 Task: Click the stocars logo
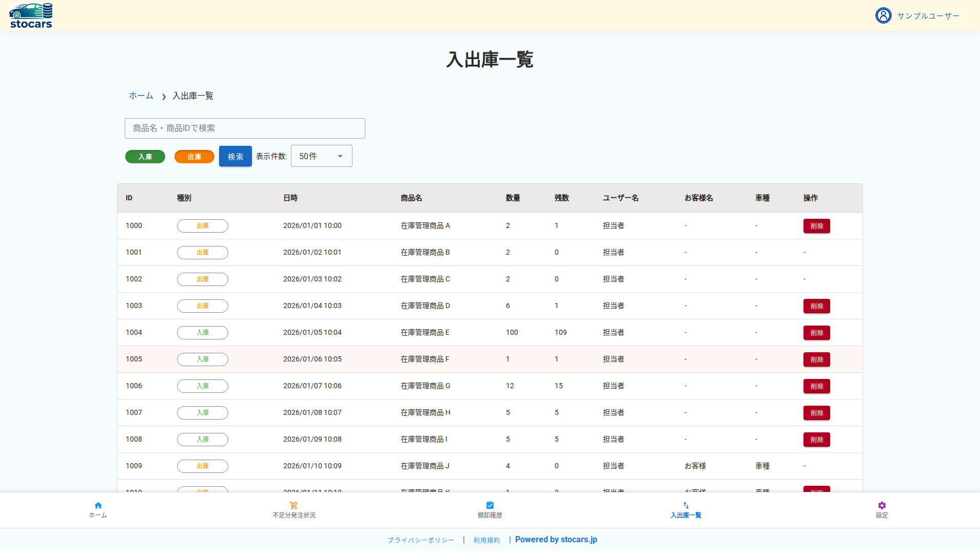[x=31, y=15]
